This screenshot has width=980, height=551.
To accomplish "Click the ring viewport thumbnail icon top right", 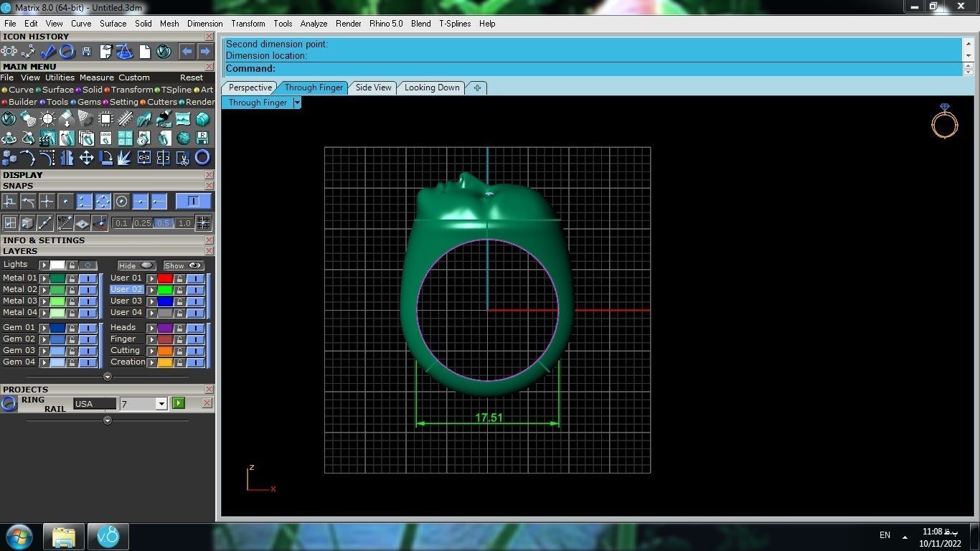I will coord(945,121).
